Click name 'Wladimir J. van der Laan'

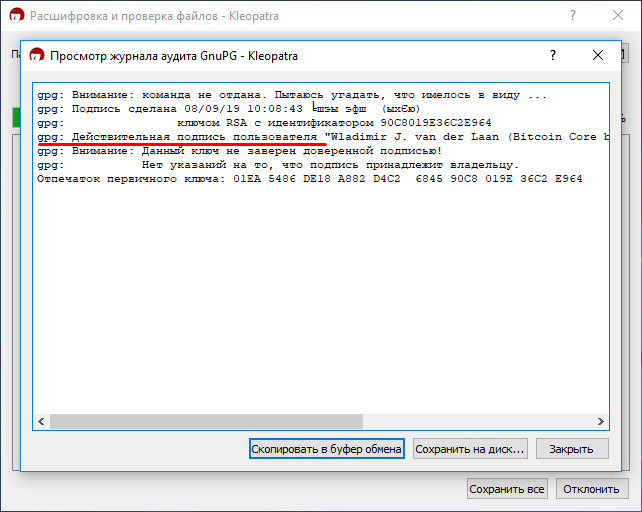pyautogui.click(x=415, y=137)
